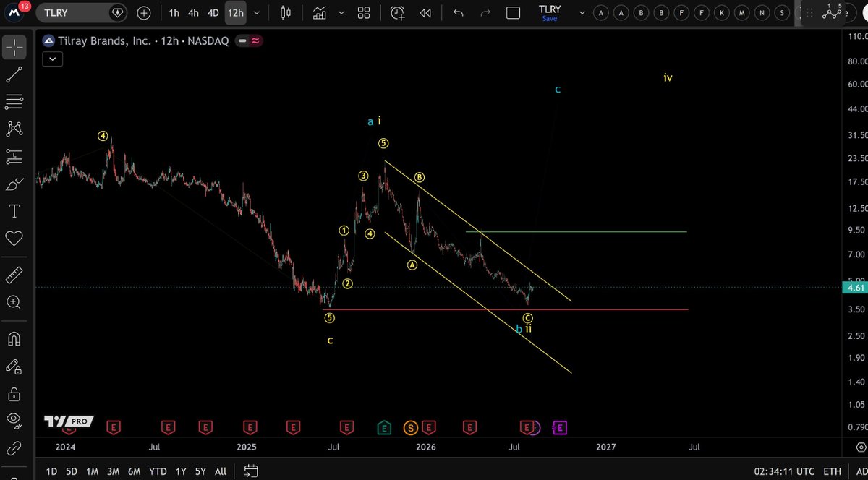868x480 pixels.
Task: Toggle hide all drawings eye icon
Action: pyautogui.click(x=14, y=419)
